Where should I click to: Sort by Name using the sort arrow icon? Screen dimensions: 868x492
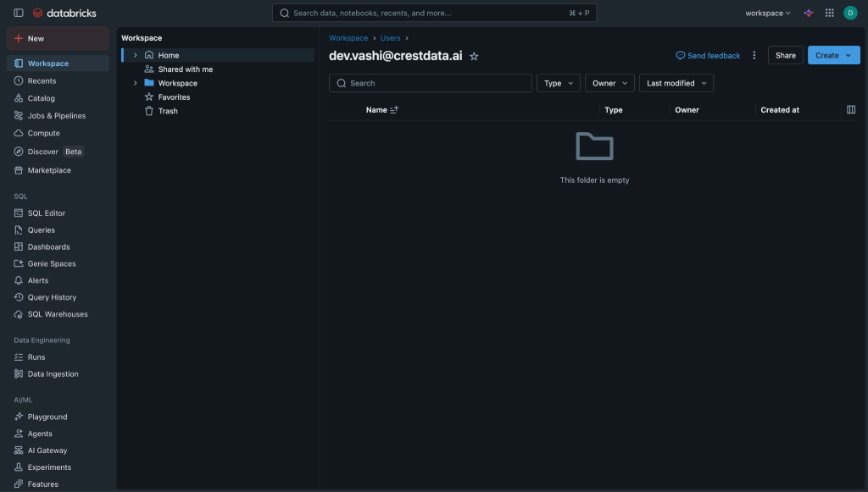[393, 110]
